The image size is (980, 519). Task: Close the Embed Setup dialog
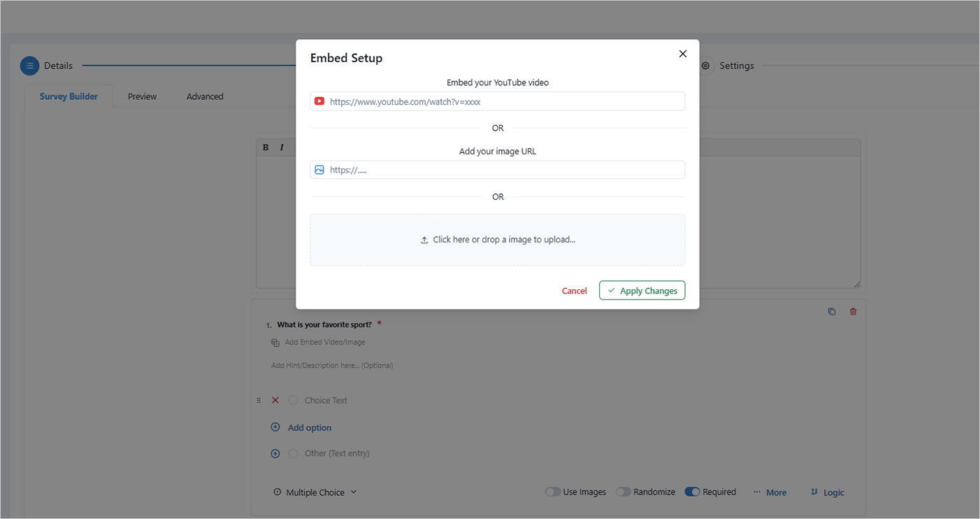click(683, 54)
